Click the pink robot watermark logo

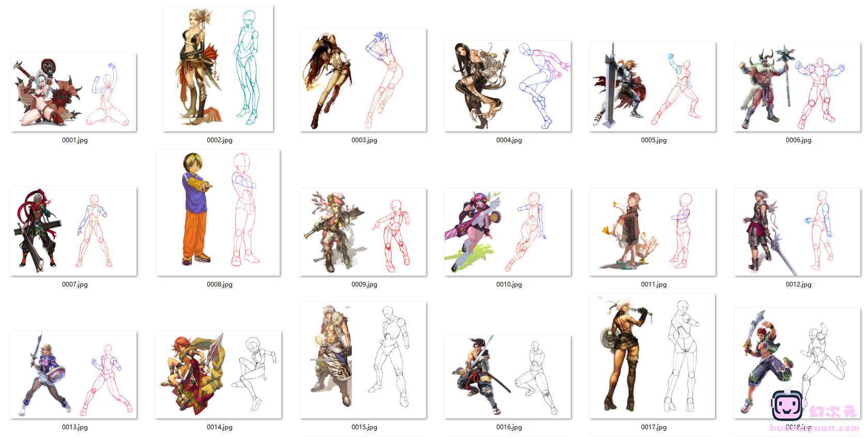[787, 405]
